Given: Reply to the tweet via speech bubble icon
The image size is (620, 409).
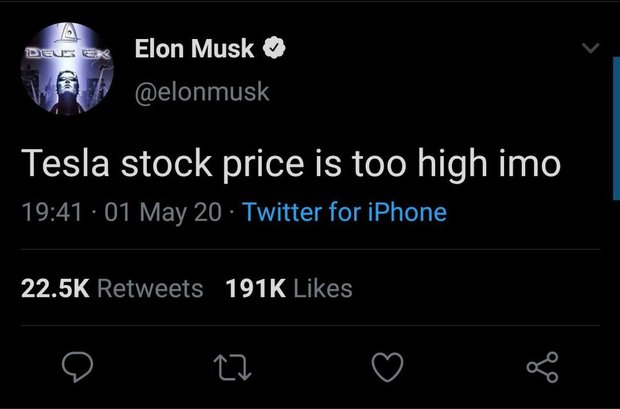Looking at the screenshot, I should [x=76, y=369].
